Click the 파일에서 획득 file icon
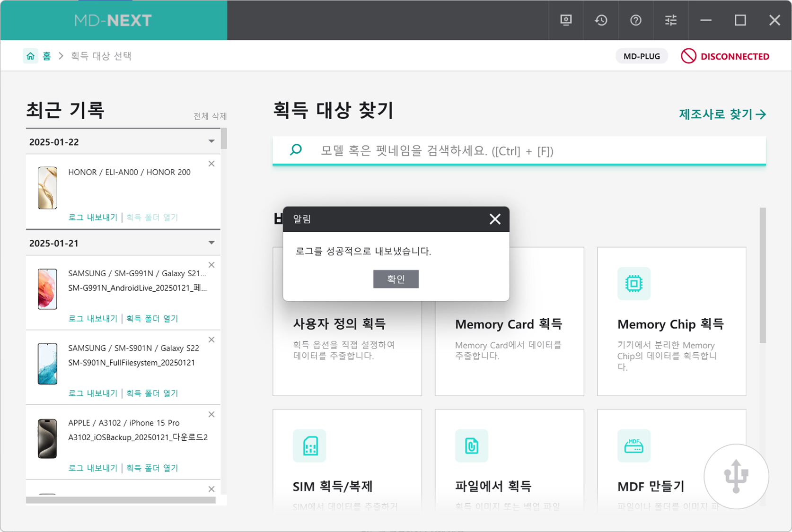This screenshot has width=792, height=532. click(472, 445)
